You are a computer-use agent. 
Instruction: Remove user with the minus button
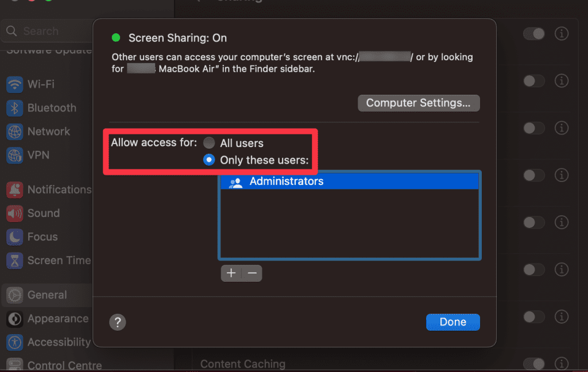click(x=252, y=273)
